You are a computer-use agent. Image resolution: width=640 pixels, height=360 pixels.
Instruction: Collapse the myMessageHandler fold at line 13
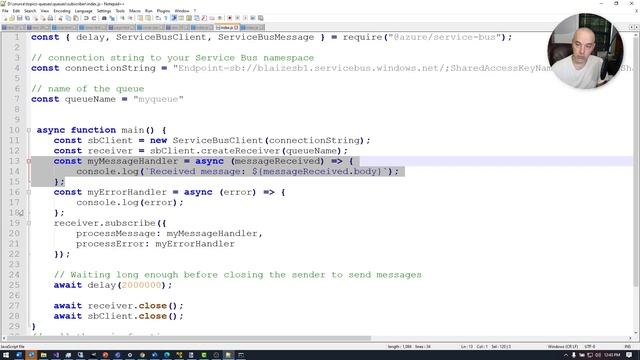pyautogui.click(x=29, y=161)
